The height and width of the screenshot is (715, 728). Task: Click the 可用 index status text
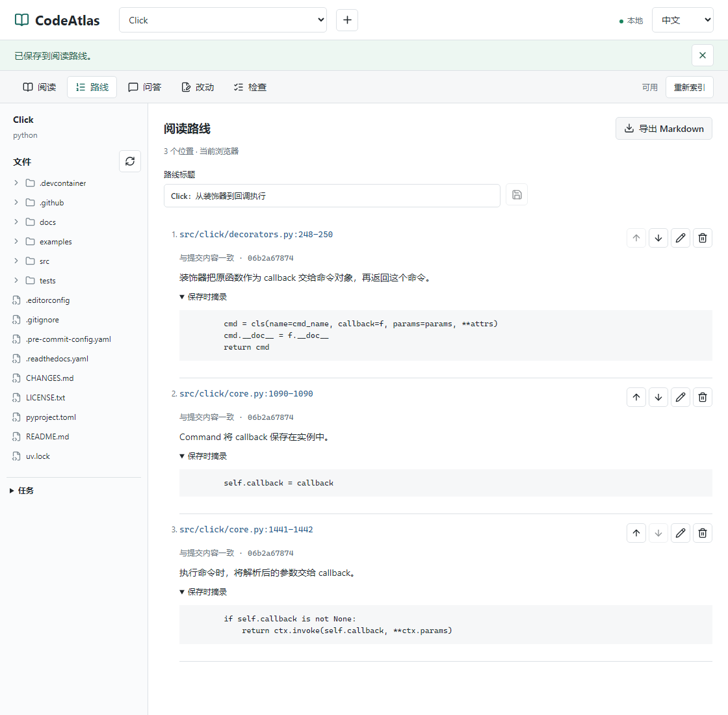[x=649, y=87]
